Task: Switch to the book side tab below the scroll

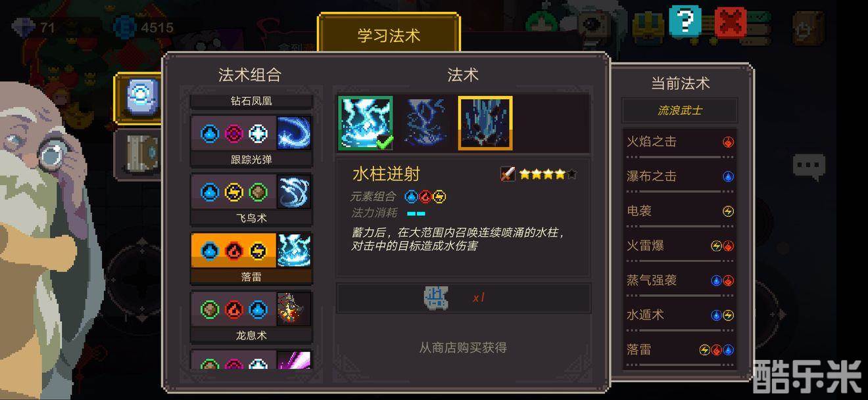Action: [x=139, y=154]
